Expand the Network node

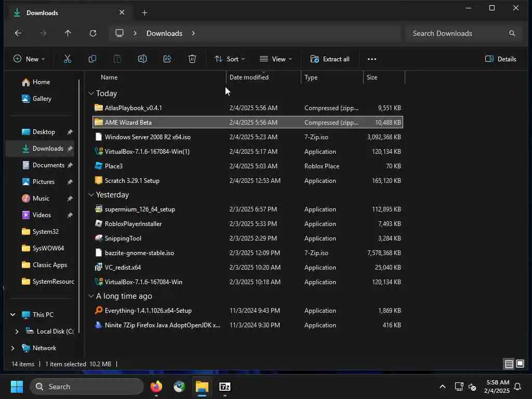tap(13, 348)
